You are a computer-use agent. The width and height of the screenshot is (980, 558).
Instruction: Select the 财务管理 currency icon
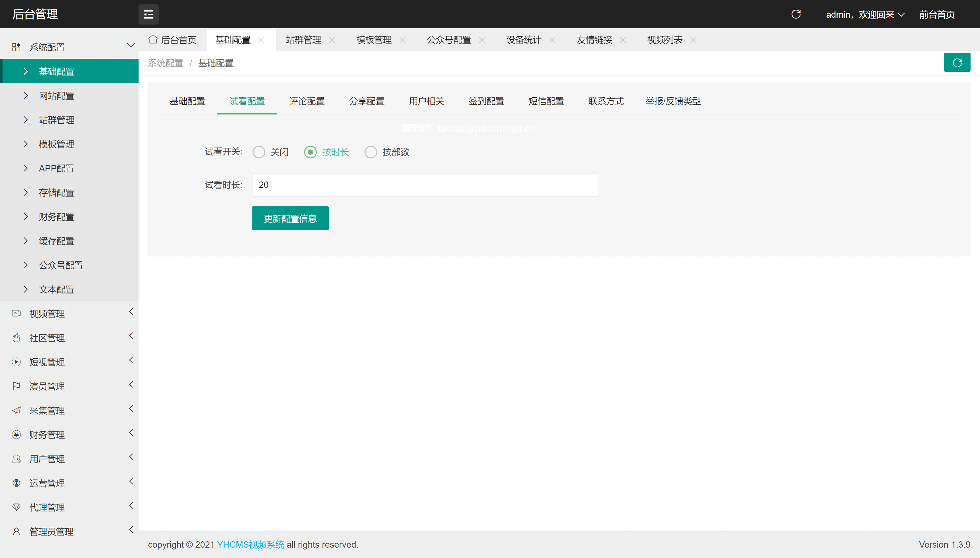[x=16, y=435]
